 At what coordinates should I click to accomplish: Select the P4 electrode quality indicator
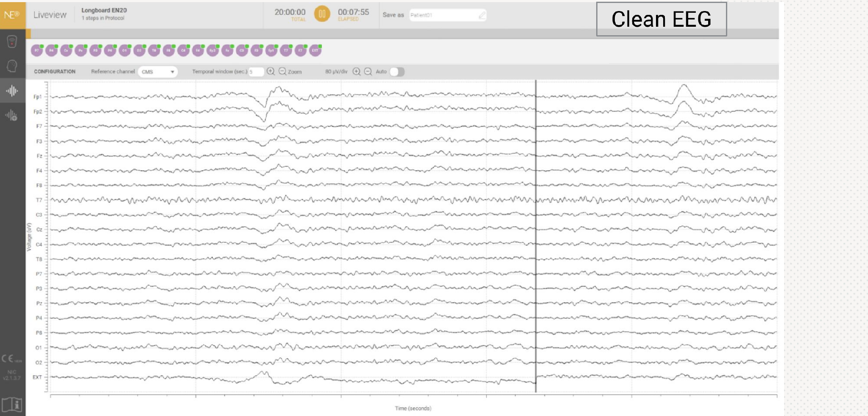(52, 51)
